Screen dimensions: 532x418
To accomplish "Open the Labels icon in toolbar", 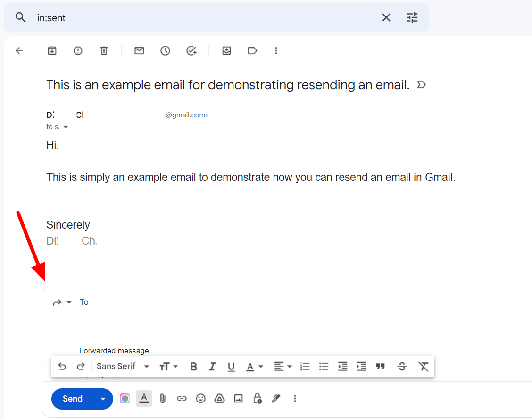I will coord(252,51).
